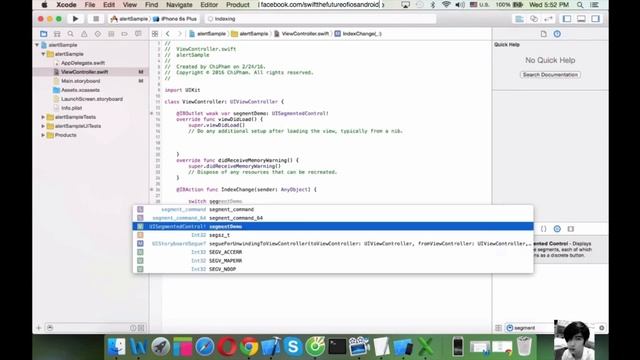Open Skype from the Dock
This screenshot has height=360, width=640.
293,347
